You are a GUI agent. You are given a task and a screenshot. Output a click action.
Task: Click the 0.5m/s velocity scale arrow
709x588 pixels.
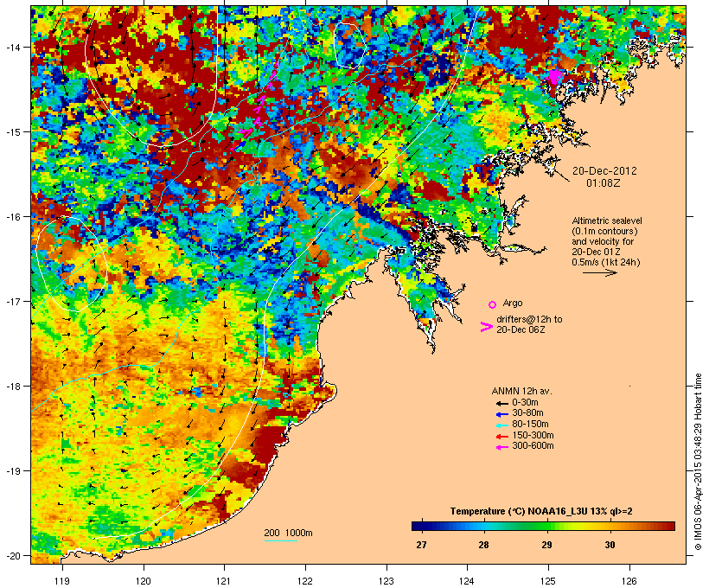(x=599, y=272)
